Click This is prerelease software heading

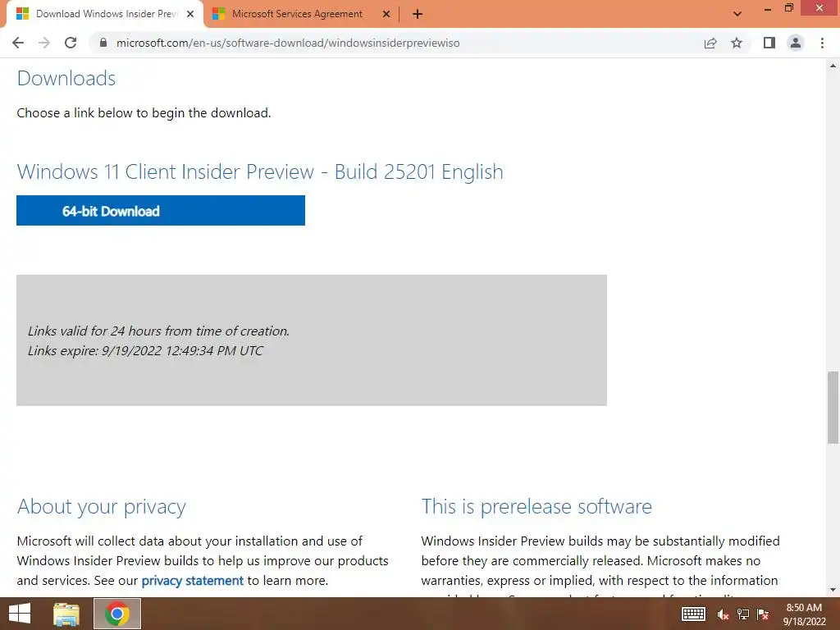(x=536, y=507)
